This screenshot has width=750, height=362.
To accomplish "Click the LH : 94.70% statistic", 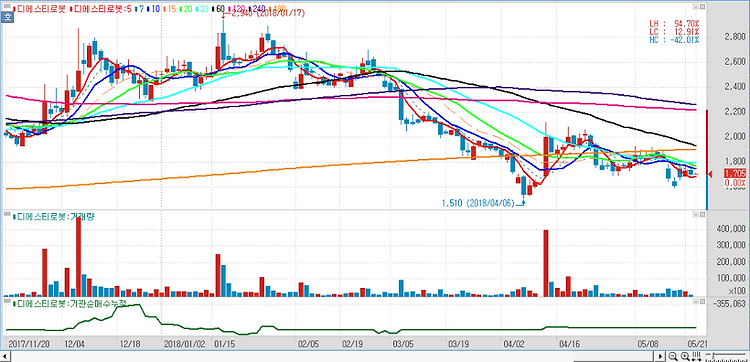I will (x=674, y=23).
